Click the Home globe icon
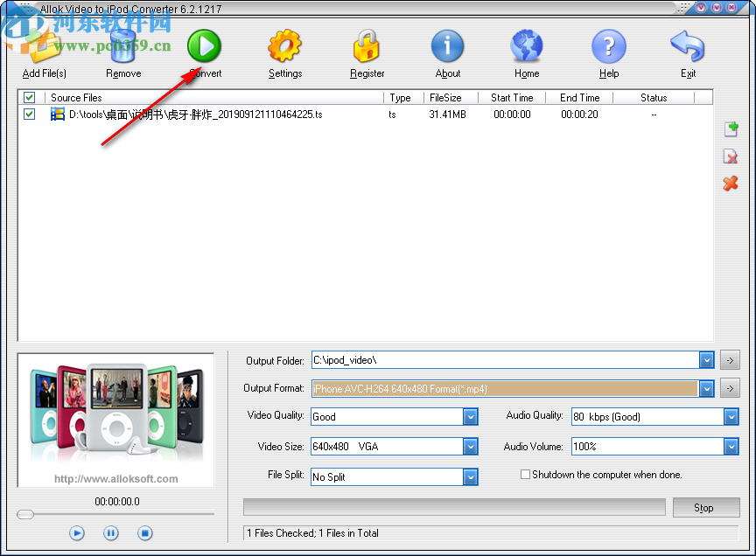This screenshot has height=556, width=756. click(x=526, y=44)
